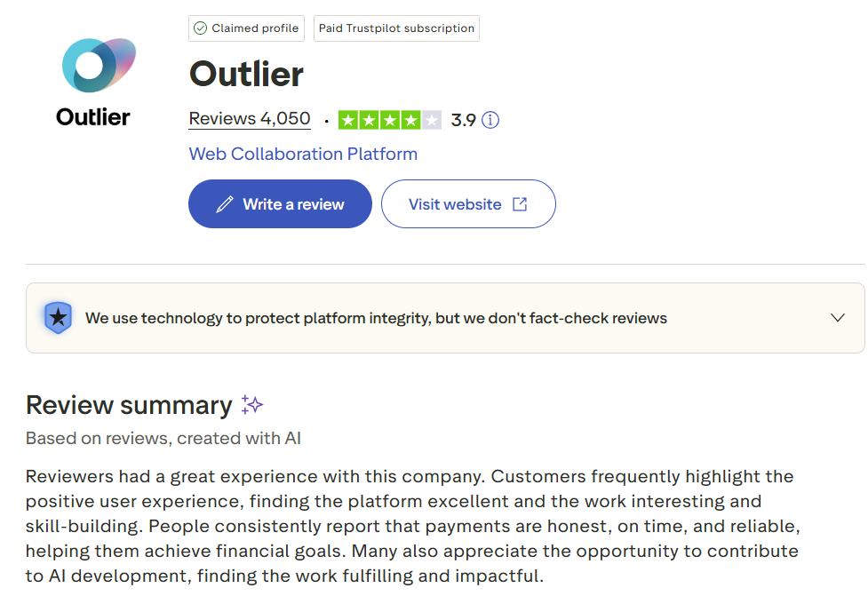The image size is (868, 596).
Task: Click the green checkmark on Claimed profile badge
Action: point(199,28)
